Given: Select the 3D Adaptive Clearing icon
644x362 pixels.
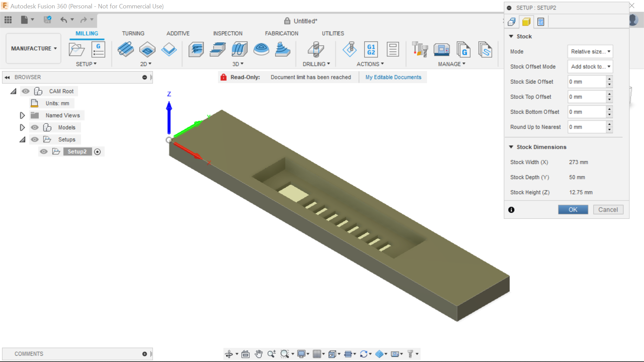Looking at the screenshot, I should (197, 49).
